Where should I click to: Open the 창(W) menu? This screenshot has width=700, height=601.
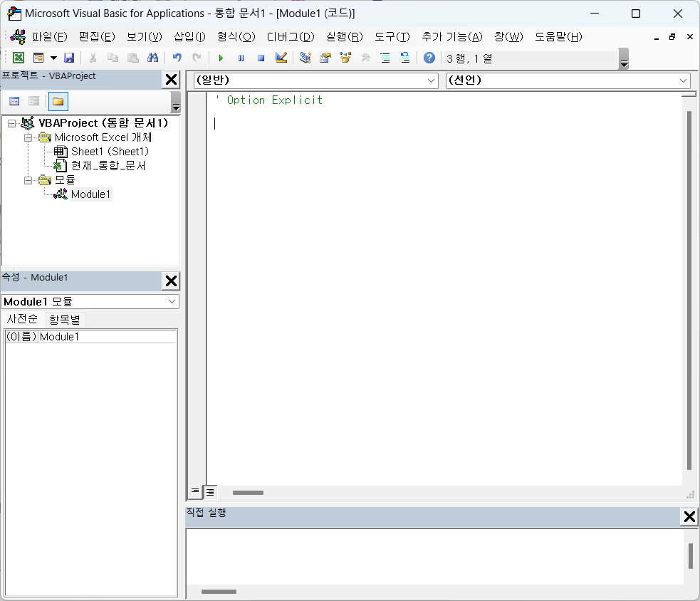tap(508, 36)
